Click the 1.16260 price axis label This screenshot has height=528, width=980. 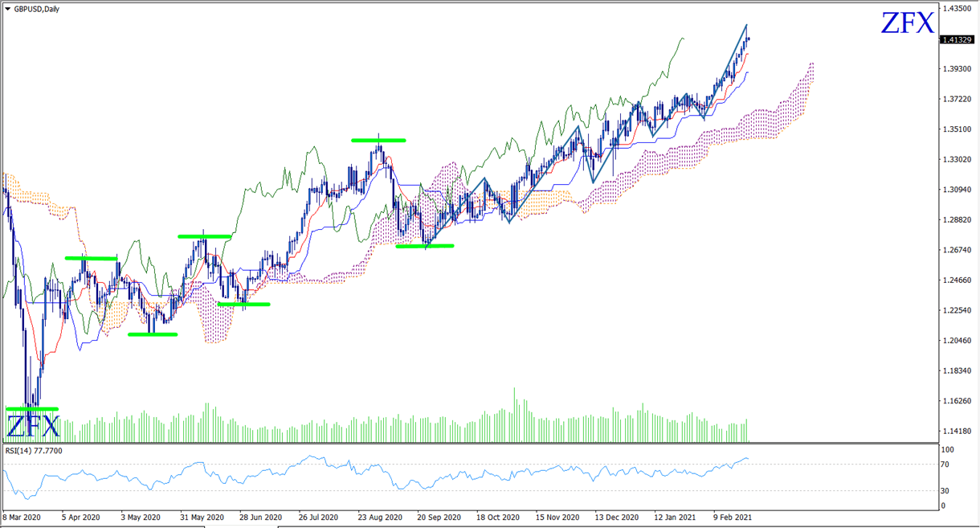[959, 401]
